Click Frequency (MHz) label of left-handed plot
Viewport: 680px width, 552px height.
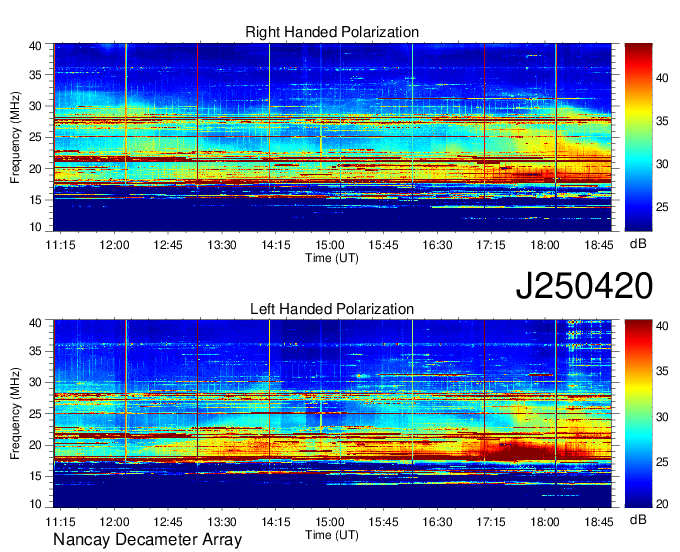(15, 414)
